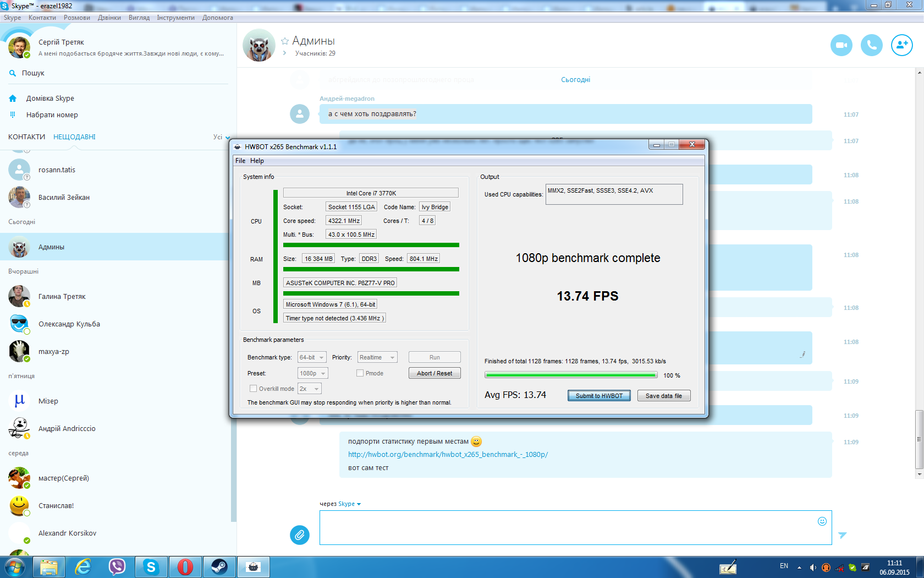Open Розмови menu in Skype
Viewport: 924px width, 578px height.
(x=77, y=18)
